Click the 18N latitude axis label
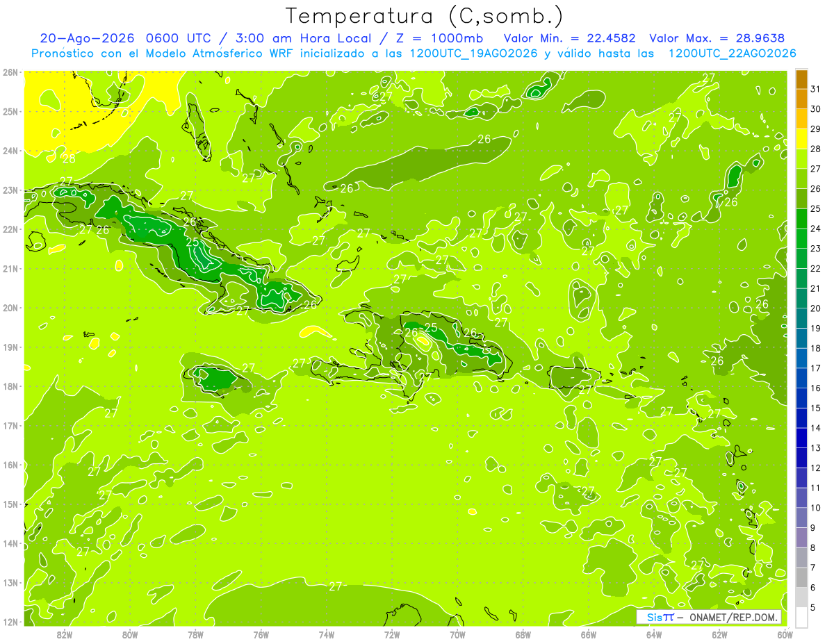This screenshot has height=644, width=834. coord(10,386)
